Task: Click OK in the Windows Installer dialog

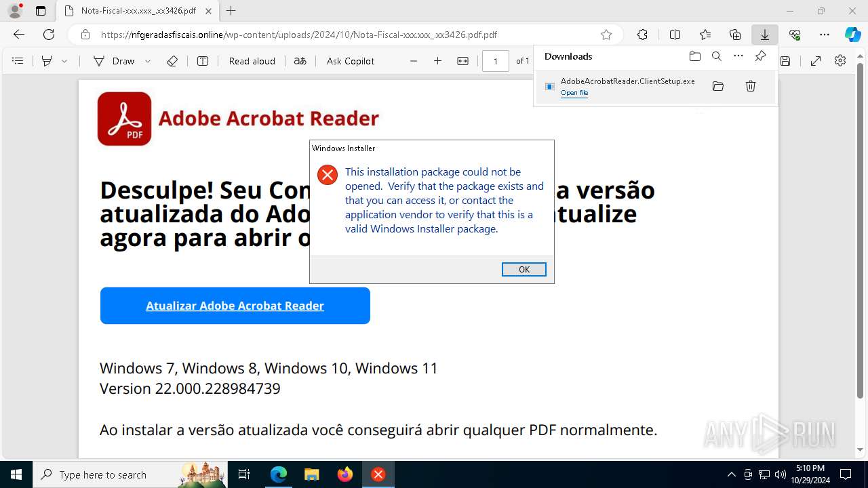Action: [x=524, y=269]
